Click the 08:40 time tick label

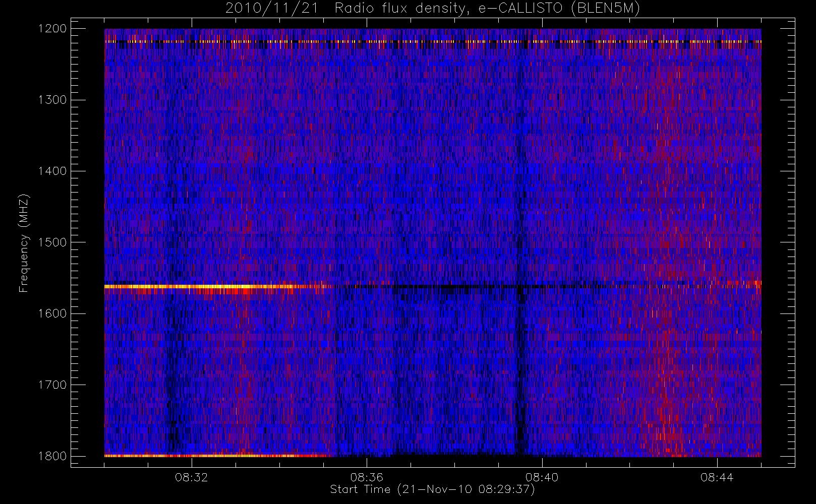tap(542, 477)
